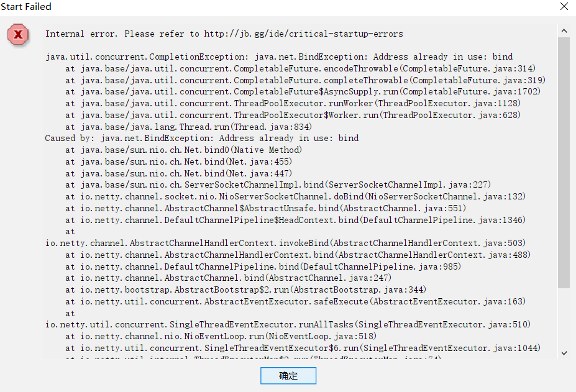Click the jb.gg critical-startup-errors URL
Image resolution: width=576 pixels, height=392 pixels.
[303, 34]
